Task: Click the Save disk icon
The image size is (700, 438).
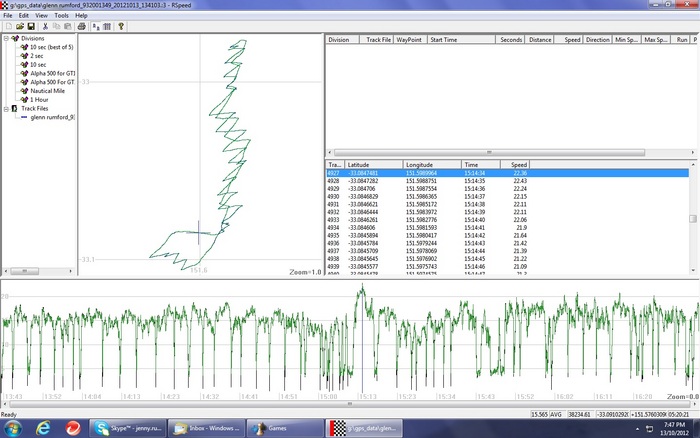Action: pos(31,26)
